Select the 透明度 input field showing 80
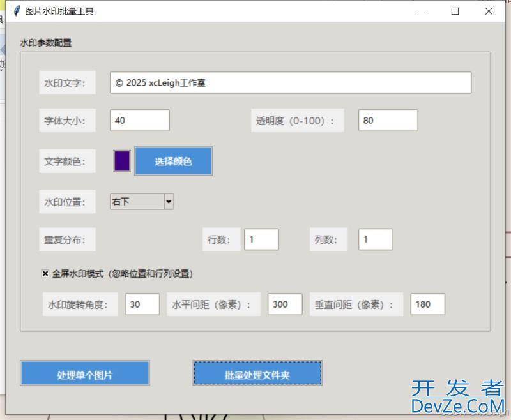511x420 pixels. [388, 120]
